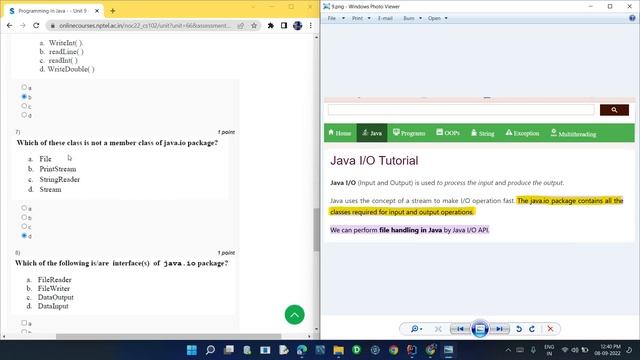This screenshot has height=360, width=640.
Task: Select option d for question 6
Action: [x=24, y=115]
